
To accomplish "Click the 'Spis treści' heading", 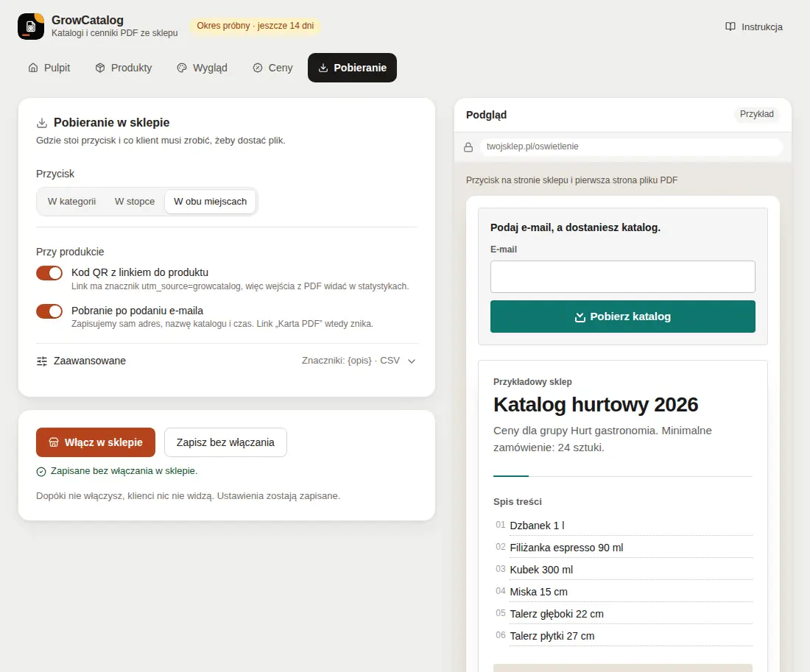I will (x=518, y=501).
